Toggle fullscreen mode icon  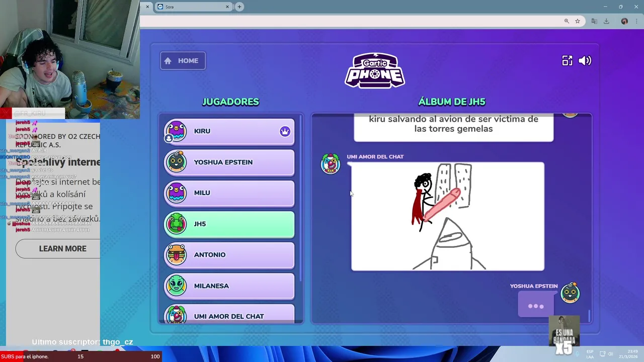pos(567,61)
